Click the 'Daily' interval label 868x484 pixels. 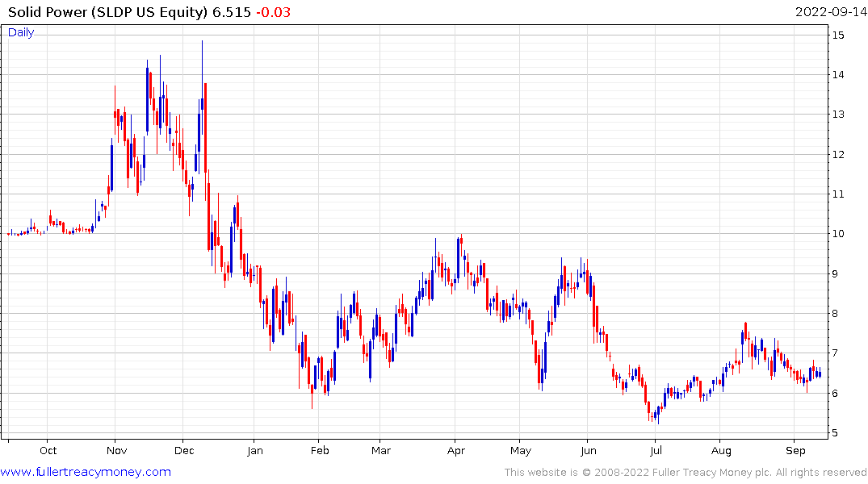click(x=21, y=32)
